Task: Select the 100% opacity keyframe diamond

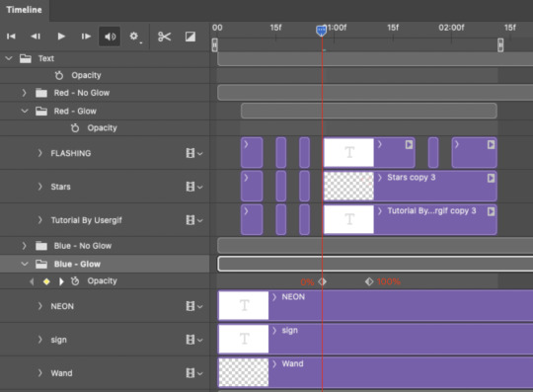Action: 369,281
